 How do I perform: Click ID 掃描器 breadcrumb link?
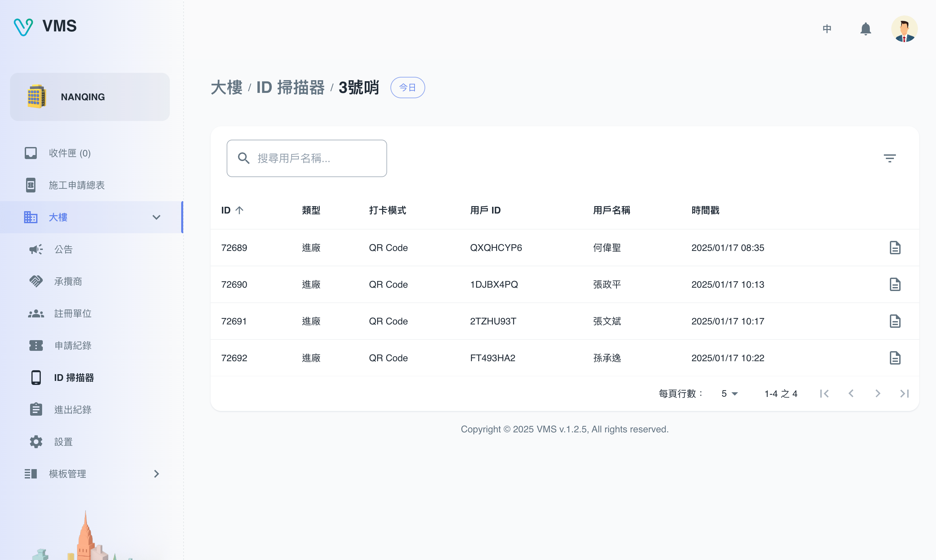tap(290, 88)
